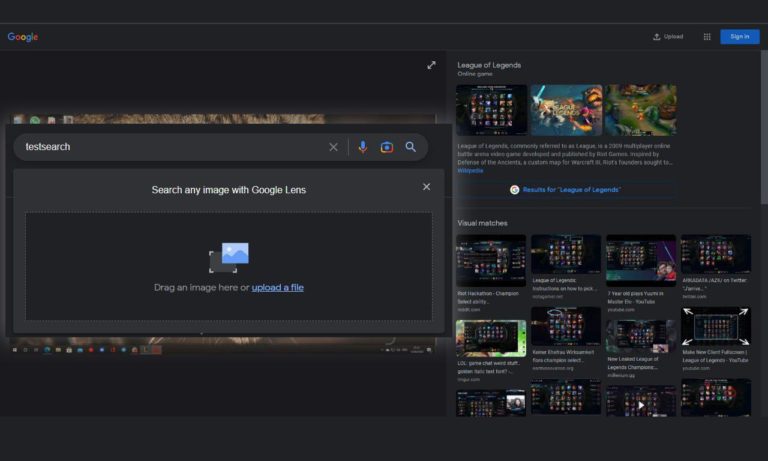Close the Search any image panel
768x461 pixels.
pyautogui.click(x=427, y=187)
